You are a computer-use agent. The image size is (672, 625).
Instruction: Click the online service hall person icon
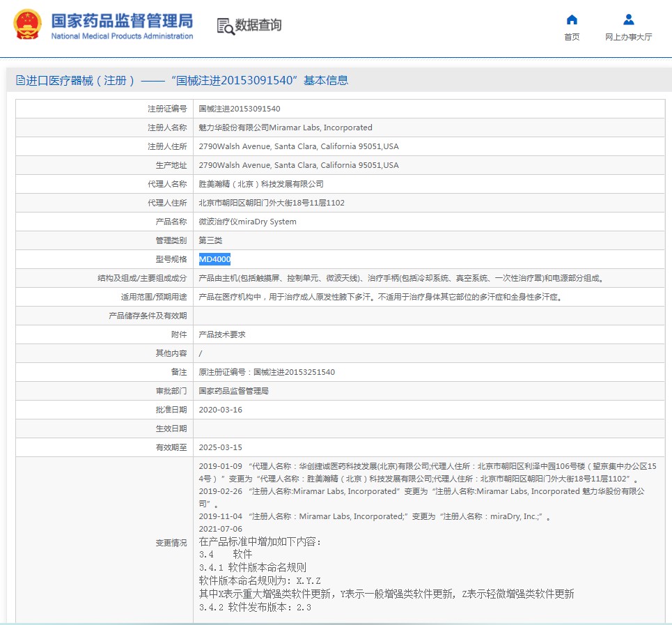click(x=628, y=20)
